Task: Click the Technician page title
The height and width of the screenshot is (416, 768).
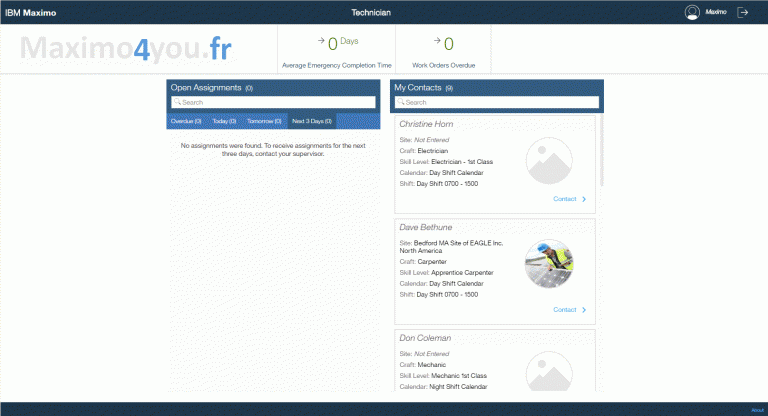Action: [x=371, y=13]
